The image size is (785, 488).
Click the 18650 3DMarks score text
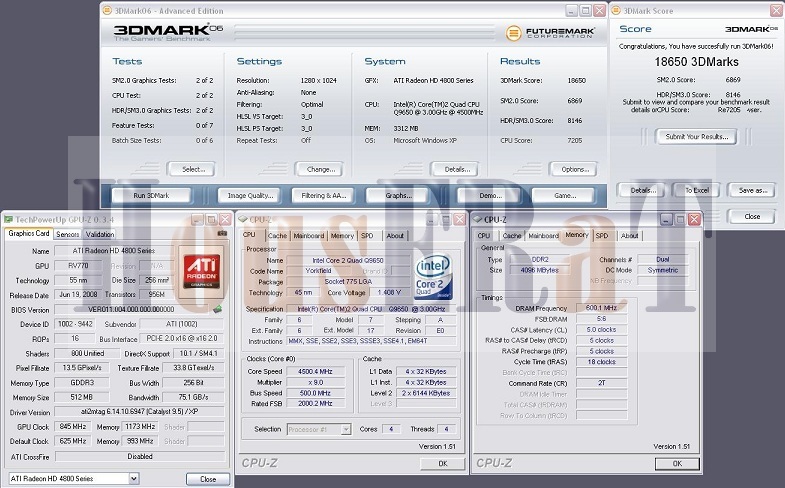click(696, 62)
